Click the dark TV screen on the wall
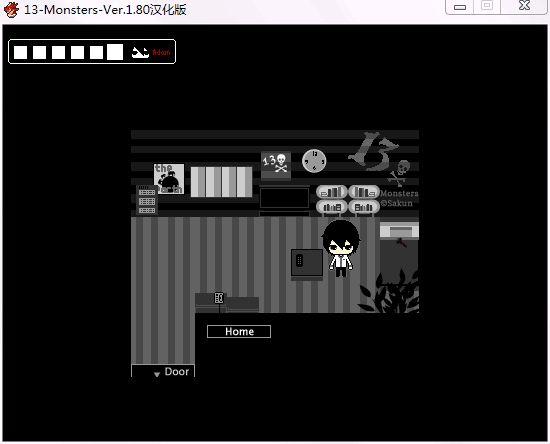The width and height of the screenshot is (550, 444). click(284, 198)
